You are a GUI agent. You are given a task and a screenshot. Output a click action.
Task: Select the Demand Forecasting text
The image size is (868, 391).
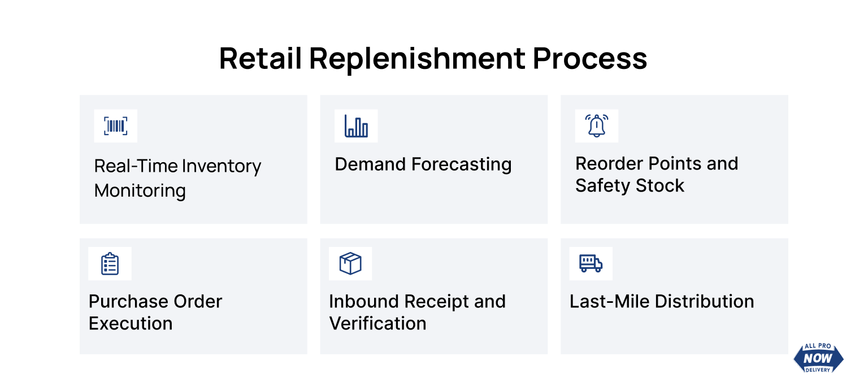[423, 164]
